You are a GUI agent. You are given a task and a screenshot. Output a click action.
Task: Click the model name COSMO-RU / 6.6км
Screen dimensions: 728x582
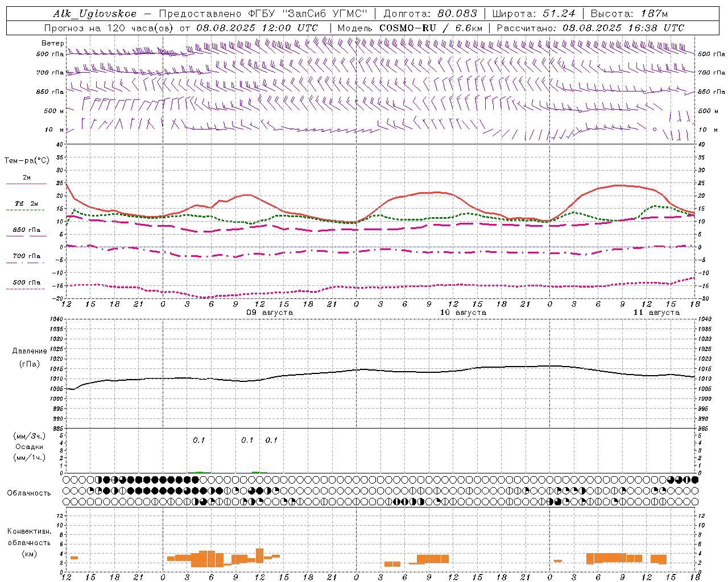point(431,28)
